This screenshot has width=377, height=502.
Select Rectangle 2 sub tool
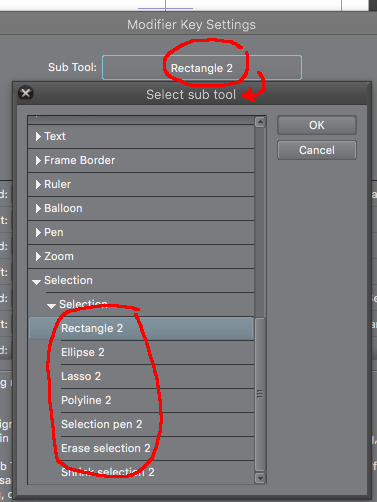point(141,328)
